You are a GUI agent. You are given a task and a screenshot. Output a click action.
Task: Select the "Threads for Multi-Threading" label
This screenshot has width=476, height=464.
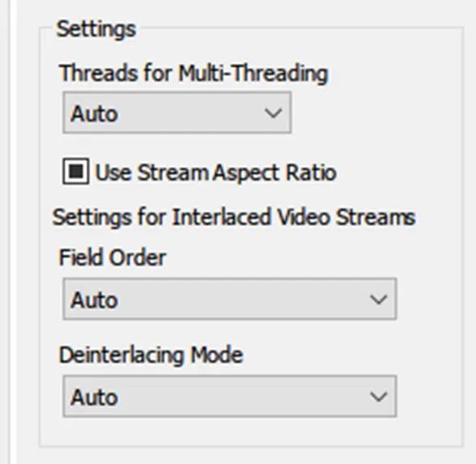[x=193, y=73]
